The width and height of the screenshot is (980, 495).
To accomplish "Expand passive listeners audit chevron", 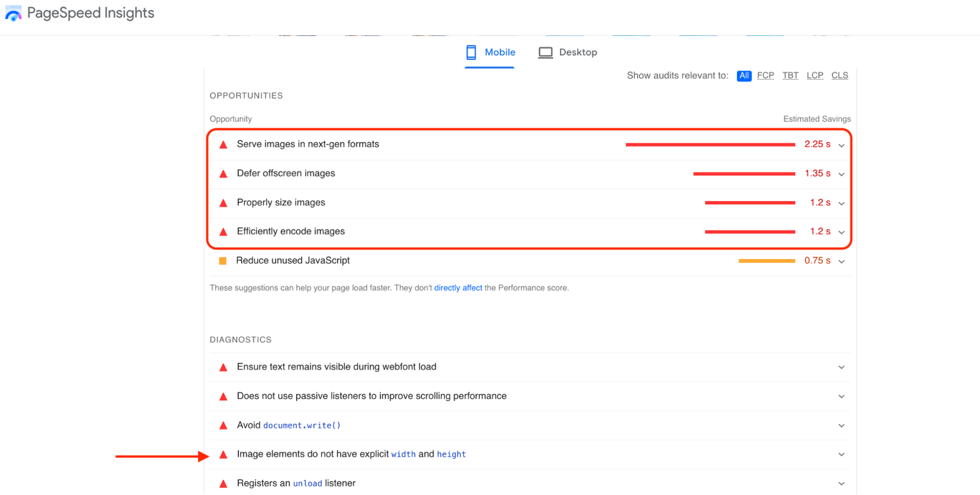I will tap(841, 396).
